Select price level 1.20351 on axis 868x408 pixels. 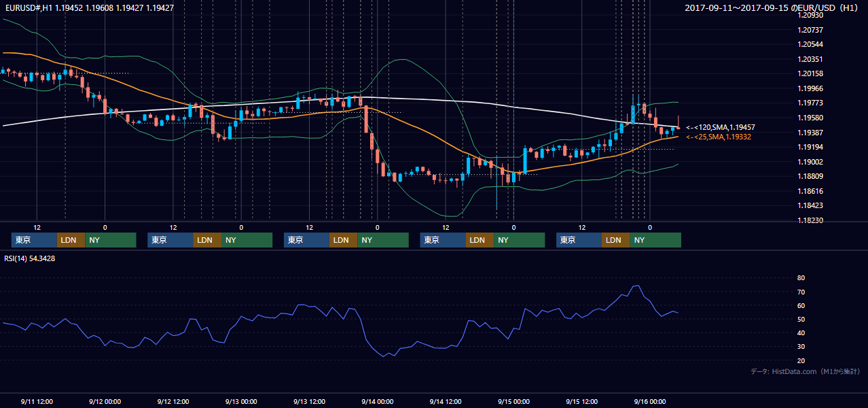[x=810, y=60]
